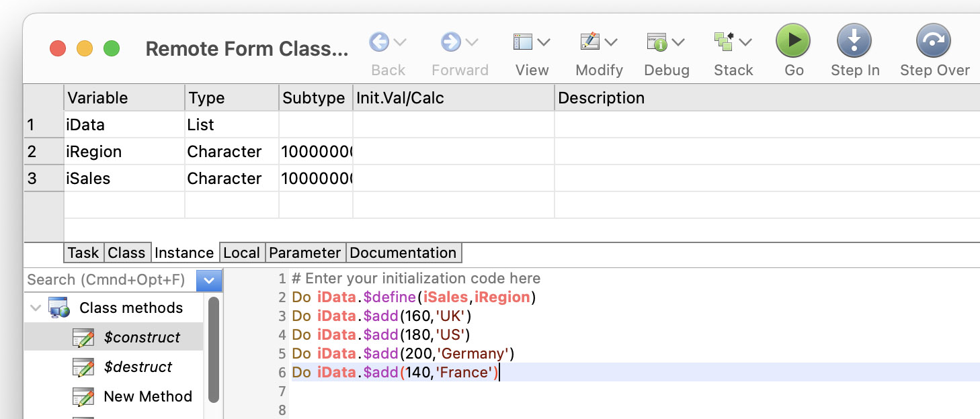Open the Documentation tab

coord(403,253)
